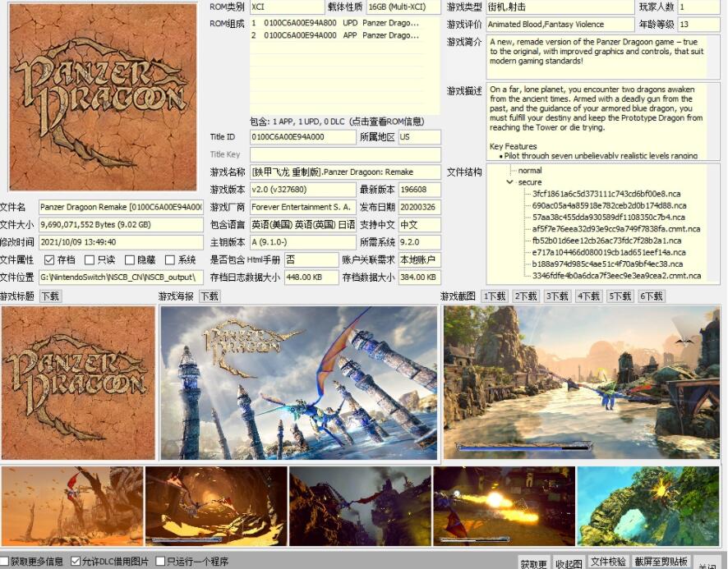This screenshot has height=569, width=728.
Task: Select 3346fdfe4b0a6dca7f3eec9e3ea9cea2.cnmt.nca file
Action: point(616,276)
